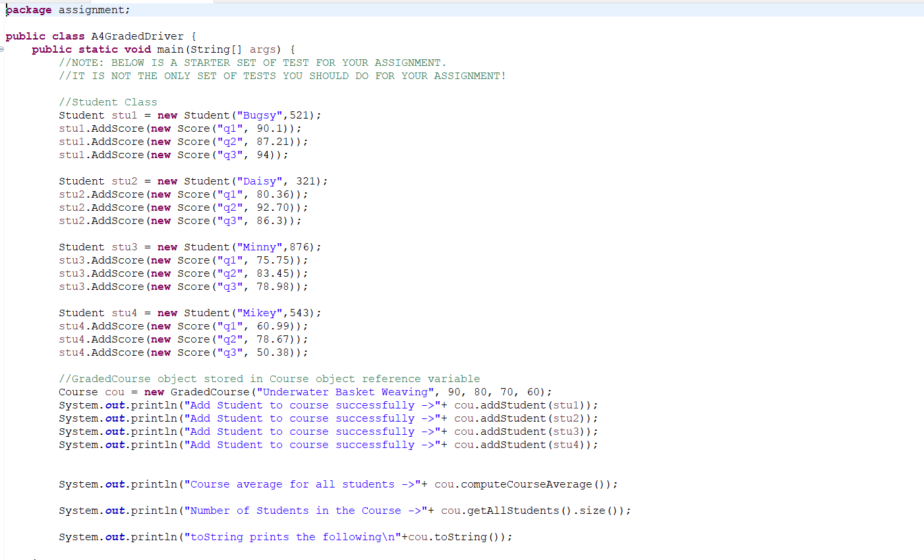Click the value 92.70 in stu2 score
The width and height of the screenshot is (924, 560).
pyautogui.click(x=273, y=208)
